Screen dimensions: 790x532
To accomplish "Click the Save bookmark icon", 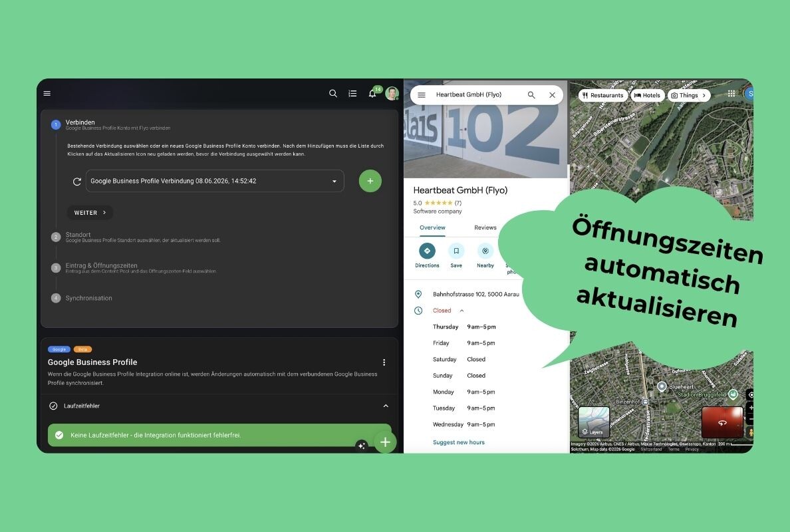I will tap(456, 251).
